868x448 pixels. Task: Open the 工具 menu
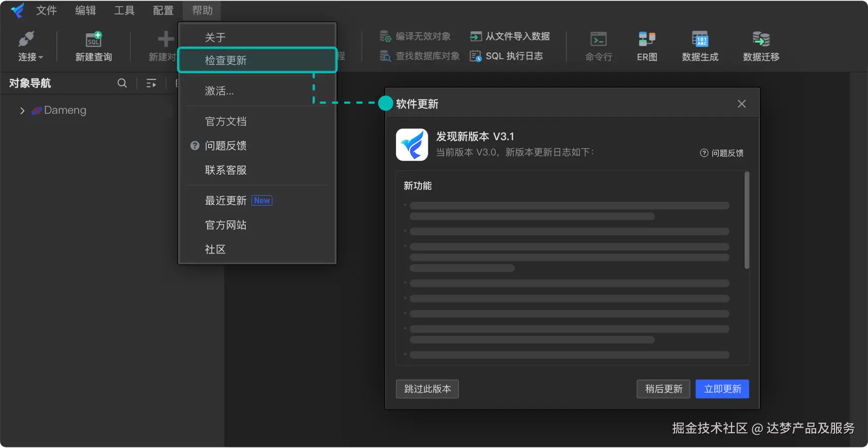pos(124,10)
